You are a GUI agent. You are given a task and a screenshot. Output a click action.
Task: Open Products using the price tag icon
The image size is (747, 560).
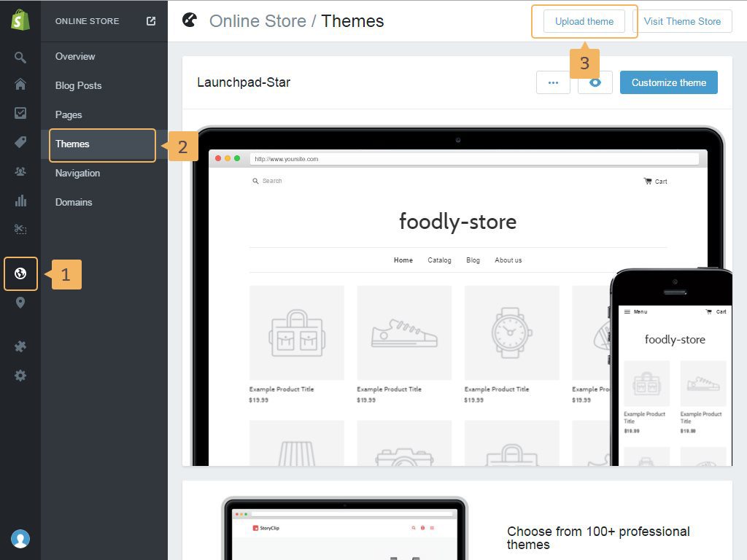(20, 142)
